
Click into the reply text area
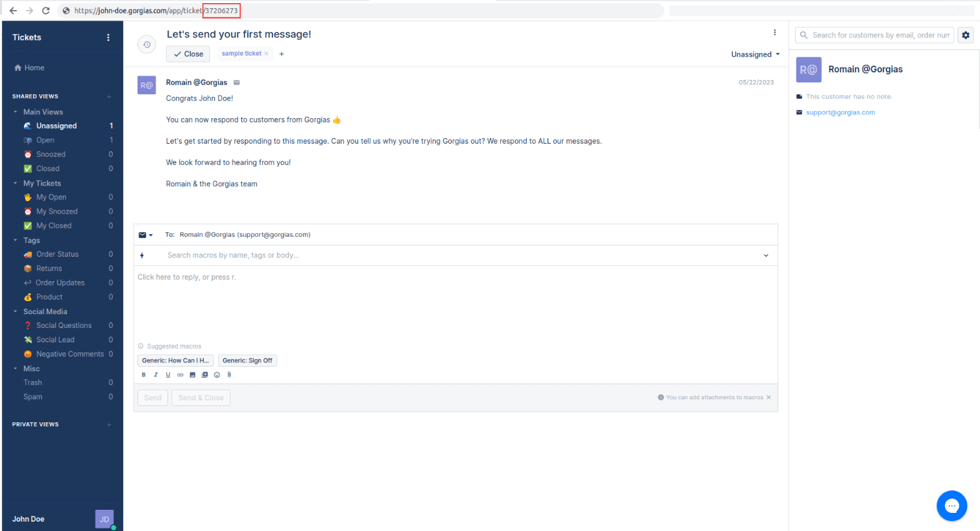456,303
